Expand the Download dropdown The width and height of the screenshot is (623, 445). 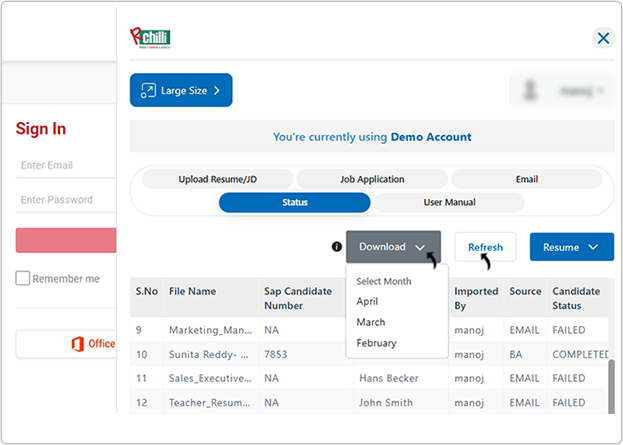point(392,247)
